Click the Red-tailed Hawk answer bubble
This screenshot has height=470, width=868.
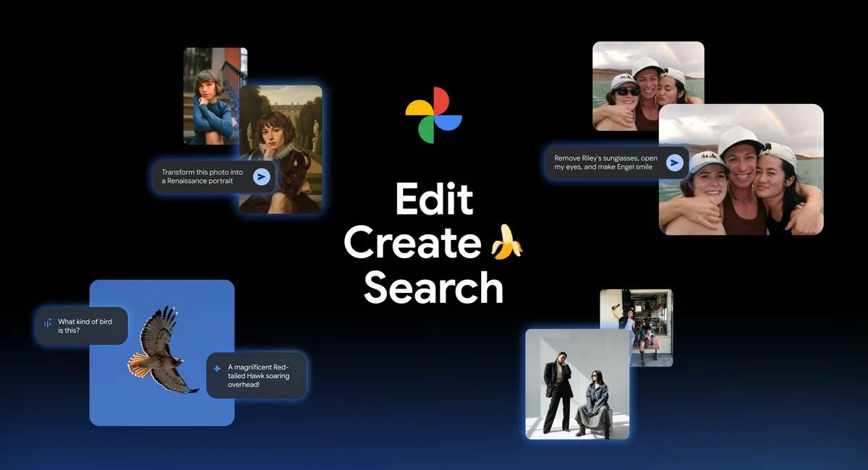(257, 375)
